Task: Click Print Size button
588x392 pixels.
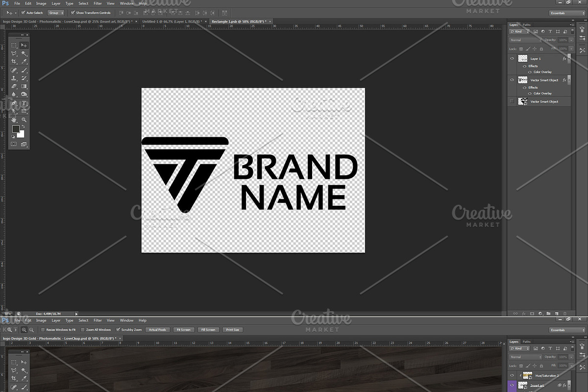Action: tap(233, 330)
